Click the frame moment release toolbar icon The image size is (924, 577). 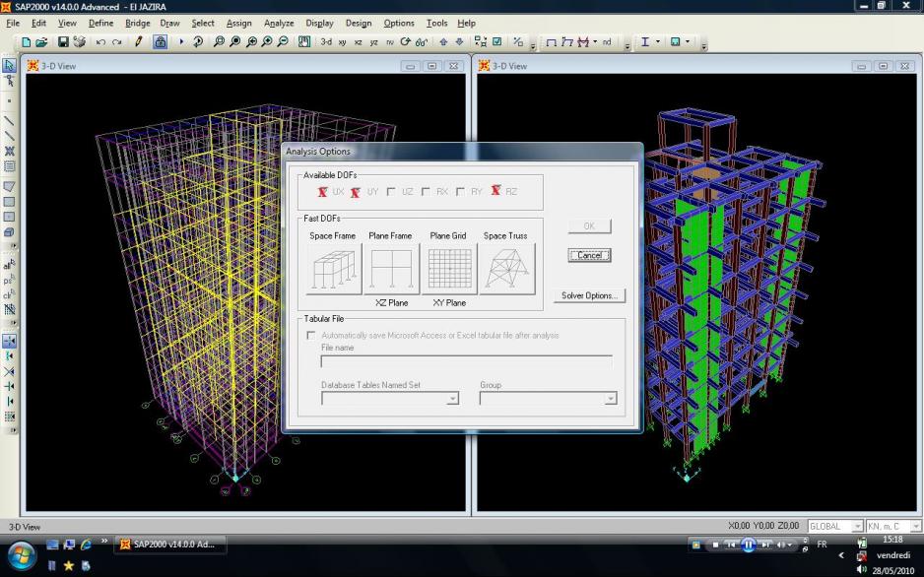pyautogui.click(x=566, y=41)
